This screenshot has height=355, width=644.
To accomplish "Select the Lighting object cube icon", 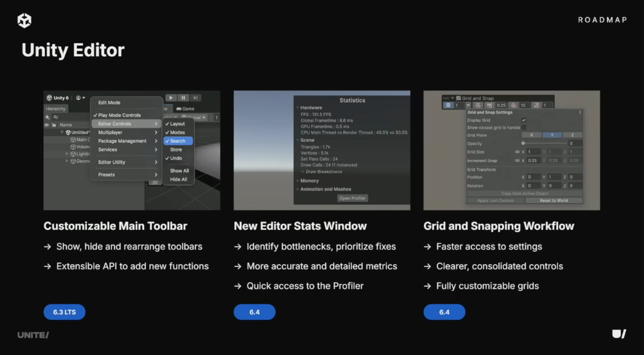I will click(x=73, y=154).
